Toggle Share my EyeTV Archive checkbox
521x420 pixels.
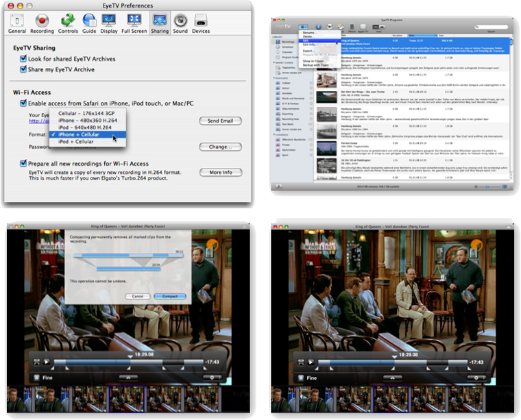[x=23, y=69]
